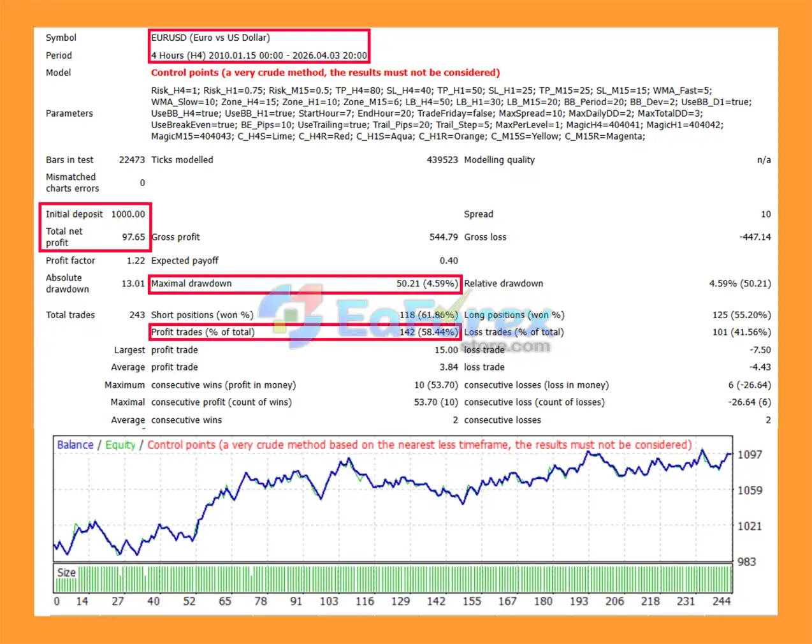The height and width of the screenshot is (644, 812).
Task: Click the 1097 value on chart axis
Action: tap(750, 455)
